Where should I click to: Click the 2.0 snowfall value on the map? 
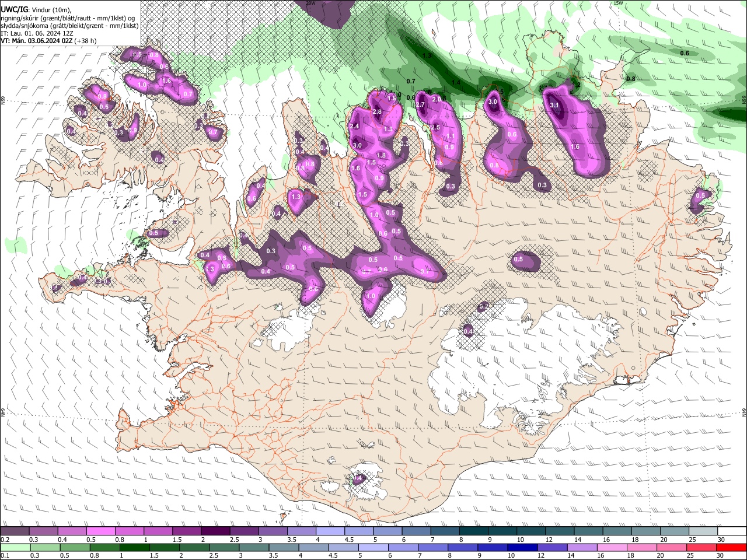pos(436,99)
